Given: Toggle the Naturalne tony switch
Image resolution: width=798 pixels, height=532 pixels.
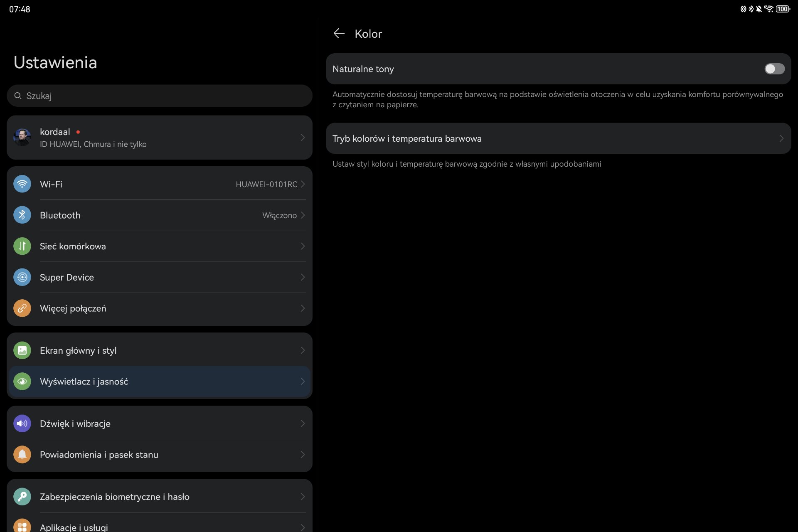Looking at the screenshot, I should [x=774, y=69].
